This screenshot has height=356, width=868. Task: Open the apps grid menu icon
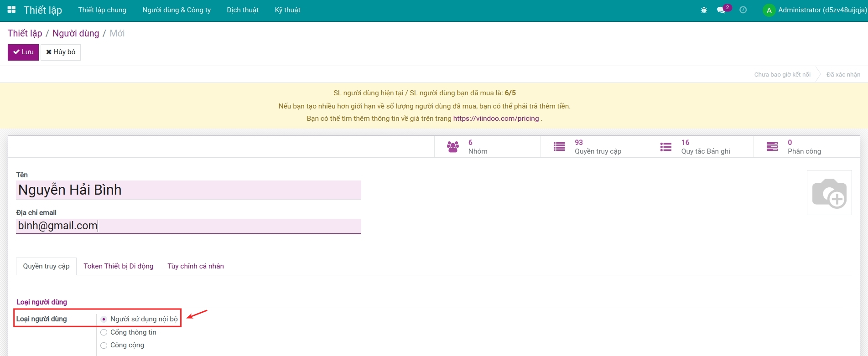click(11, 10)
